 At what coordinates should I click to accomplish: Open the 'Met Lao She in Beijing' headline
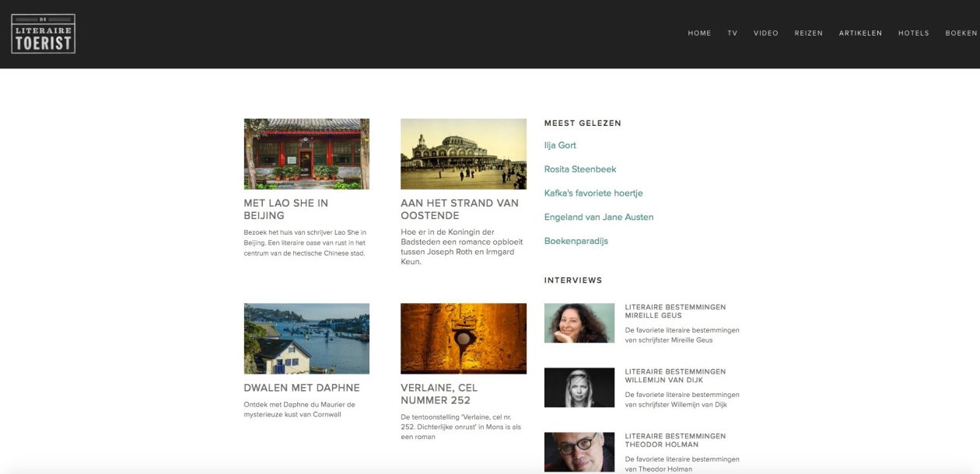285,209
